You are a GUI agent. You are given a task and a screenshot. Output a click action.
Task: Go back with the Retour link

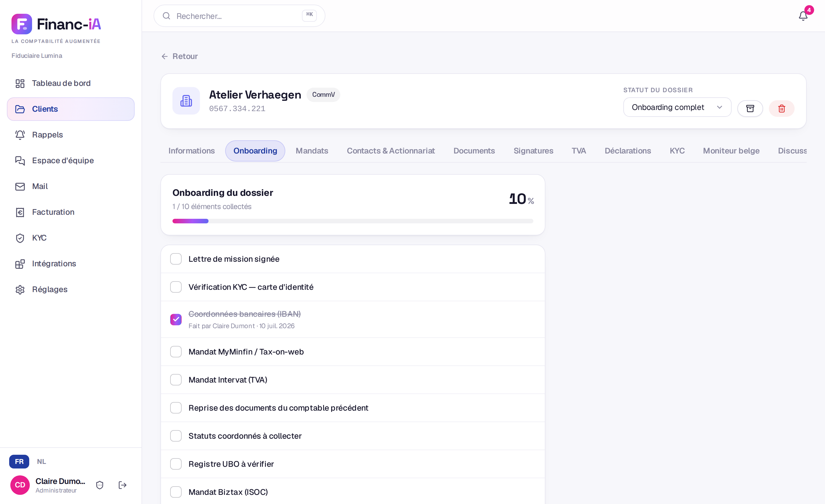pyautogui.click(x=179, y=56)
